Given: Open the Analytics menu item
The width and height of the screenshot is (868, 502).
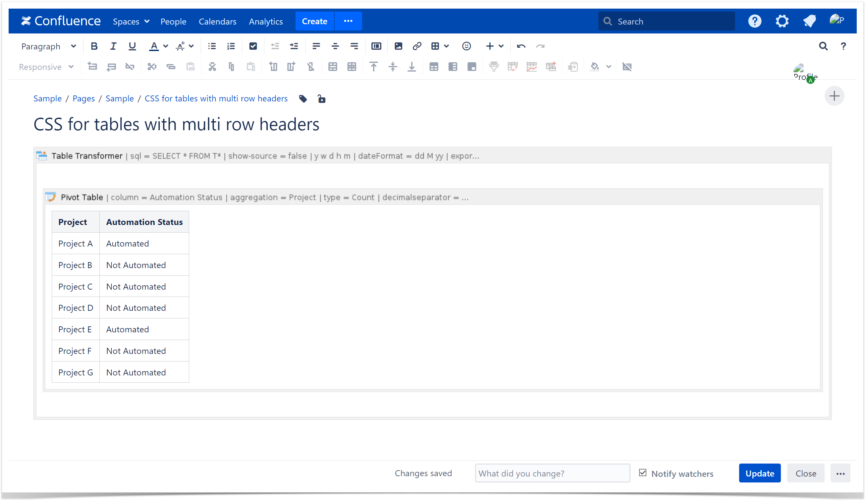Looking at the screenshot, I should (x=266, y=21).
